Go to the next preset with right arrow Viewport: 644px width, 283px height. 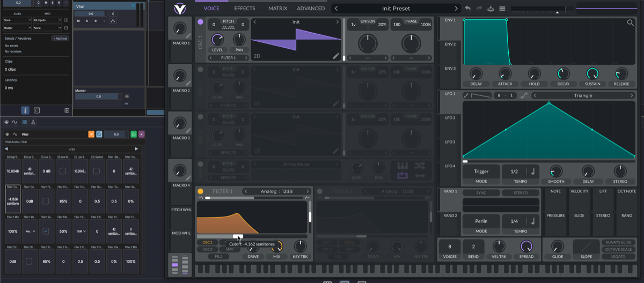pos(457,9)
